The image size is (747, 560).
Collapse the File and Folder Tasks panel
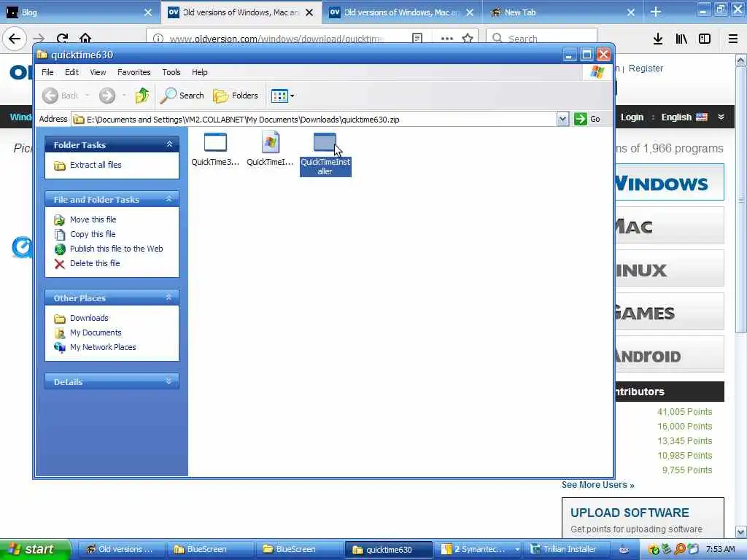(169, 199)
